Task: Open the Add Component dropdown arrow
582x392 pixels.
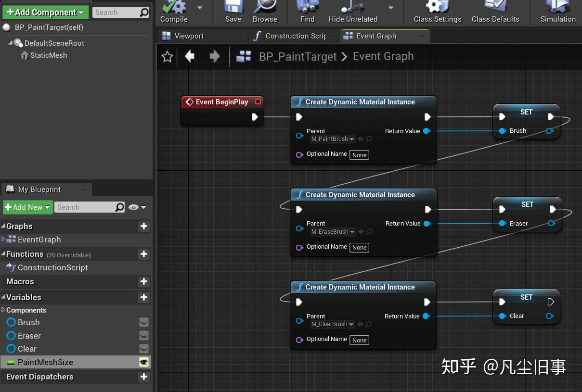Action: tap(82, 12)
